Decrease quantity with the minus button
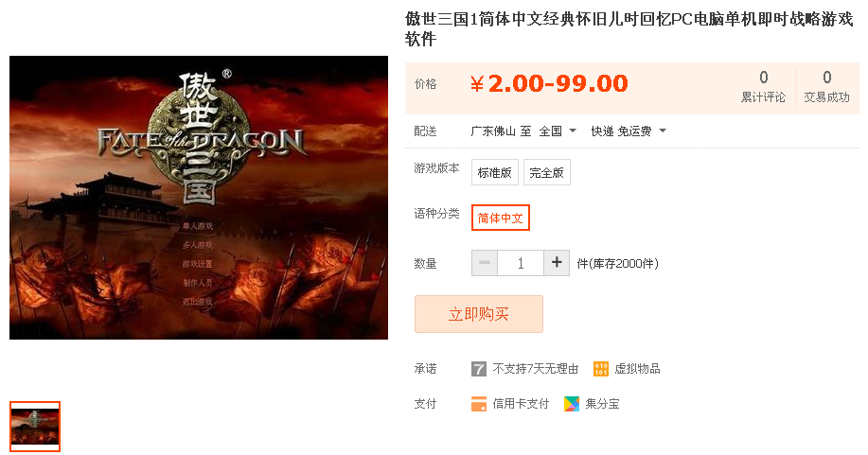Screen dimensions: 868x455 485,263
